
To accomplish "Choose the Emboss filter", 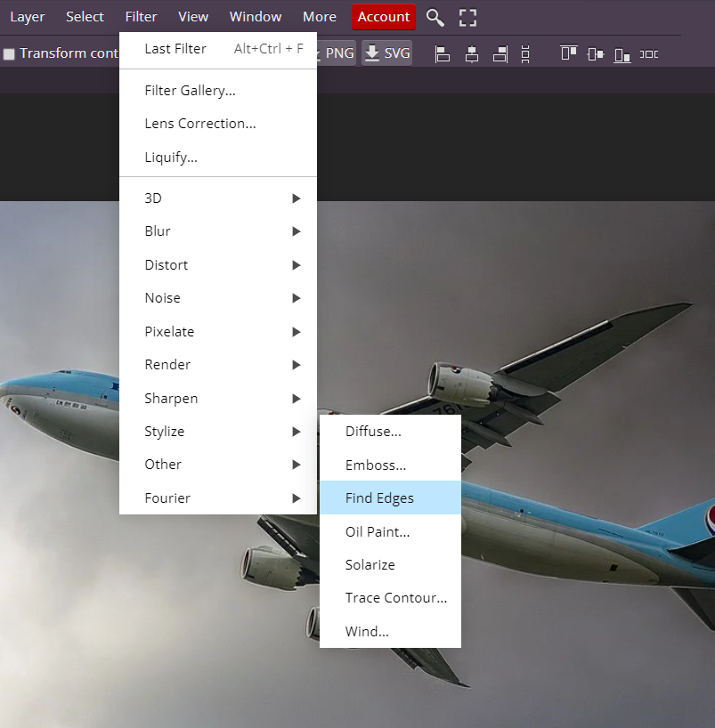I will (390, 465).
